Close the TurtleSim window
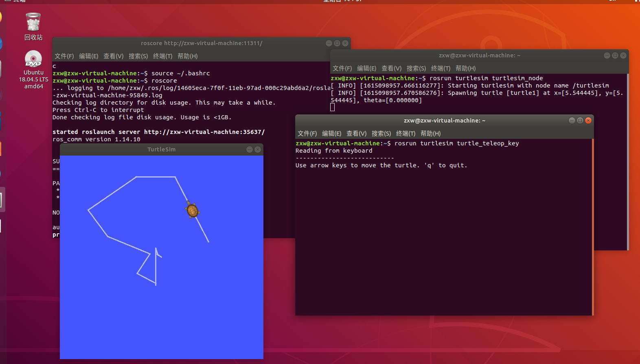Image resolution: width=640 pixels, height=364 pixels. pyautogui.click(x=258, y=149)
